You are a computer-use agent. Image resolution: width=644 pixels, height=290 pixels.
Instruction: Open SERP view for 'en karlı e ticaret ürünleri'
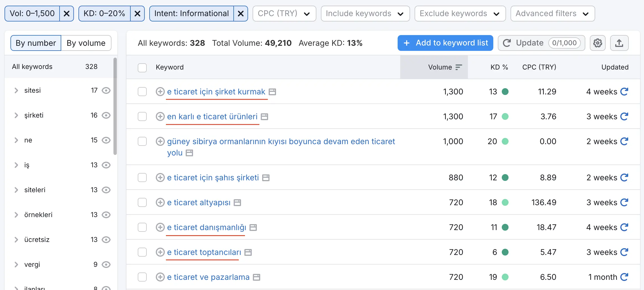[264, 117]
